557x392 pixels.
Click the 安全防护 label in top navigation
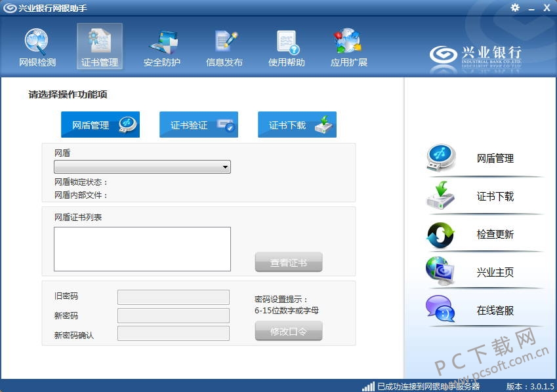point(162,62)
